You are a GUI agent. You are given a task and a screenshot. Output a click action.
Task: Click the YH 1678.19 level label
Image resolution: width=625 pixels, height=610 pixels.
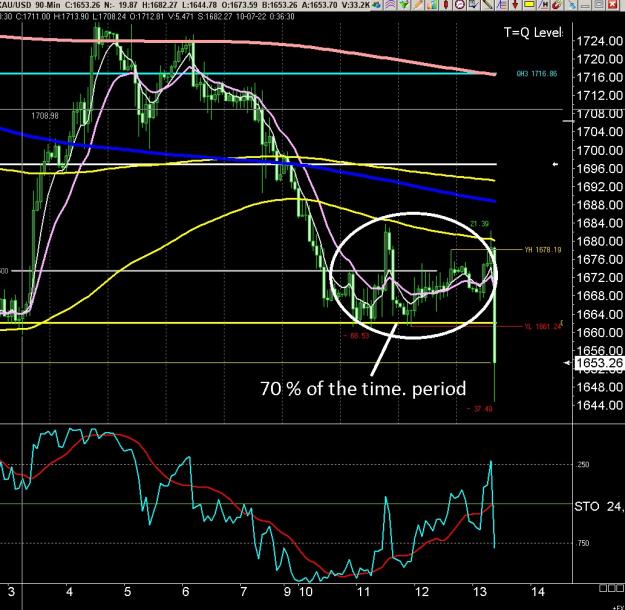(x=542, y=250)
